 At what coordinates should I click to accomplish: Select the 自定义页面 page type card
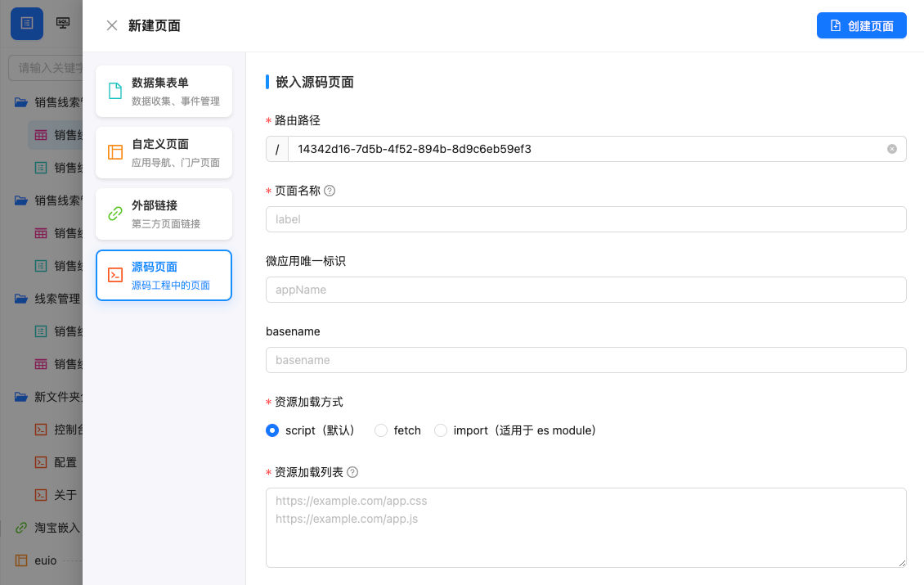164,153
